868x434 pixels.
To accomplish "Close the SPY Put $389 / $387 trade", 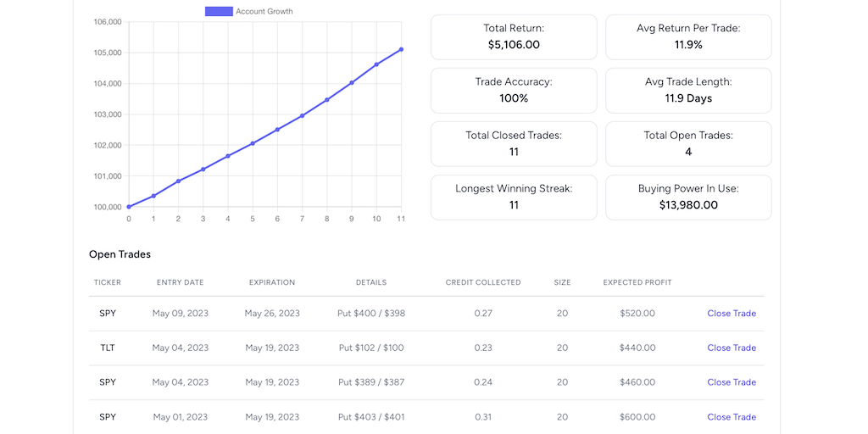I will point(731,382).
